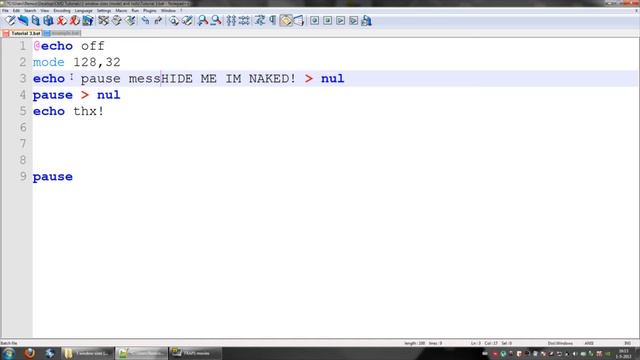Screen dimensions: 640x360
Task: Open the View menu
Action: [45, 11]
